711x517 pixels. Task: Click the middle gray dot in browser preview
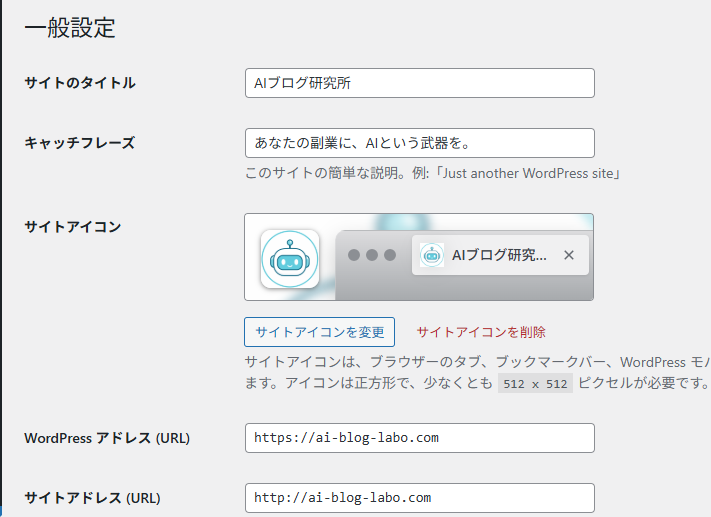(372, 255)
